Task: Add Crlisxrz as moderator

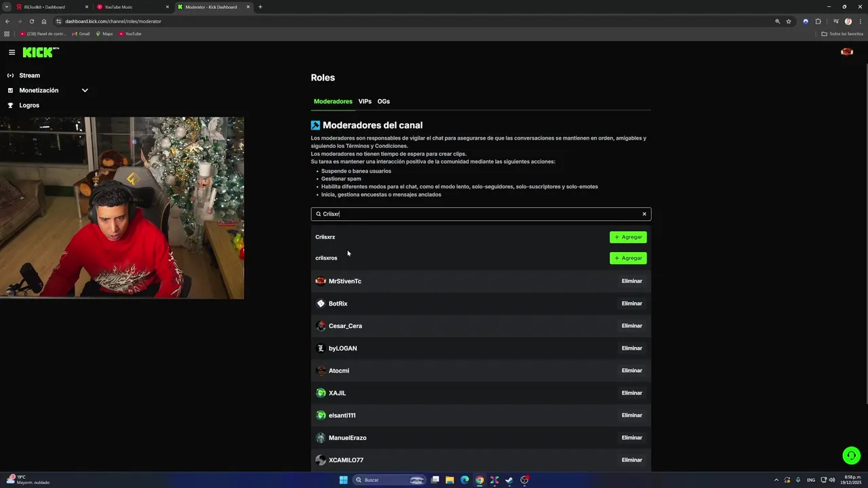Action: point(628,237)
